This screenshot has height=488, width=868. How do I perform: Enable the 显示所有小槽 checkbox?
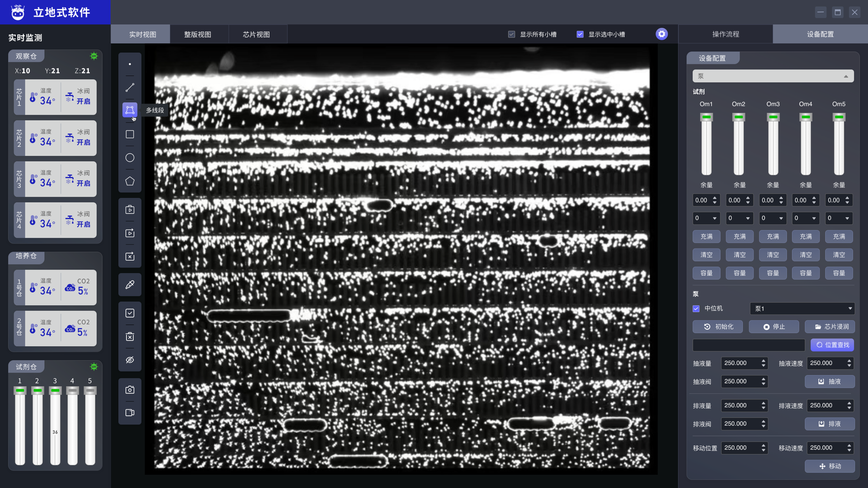(511, 34)
